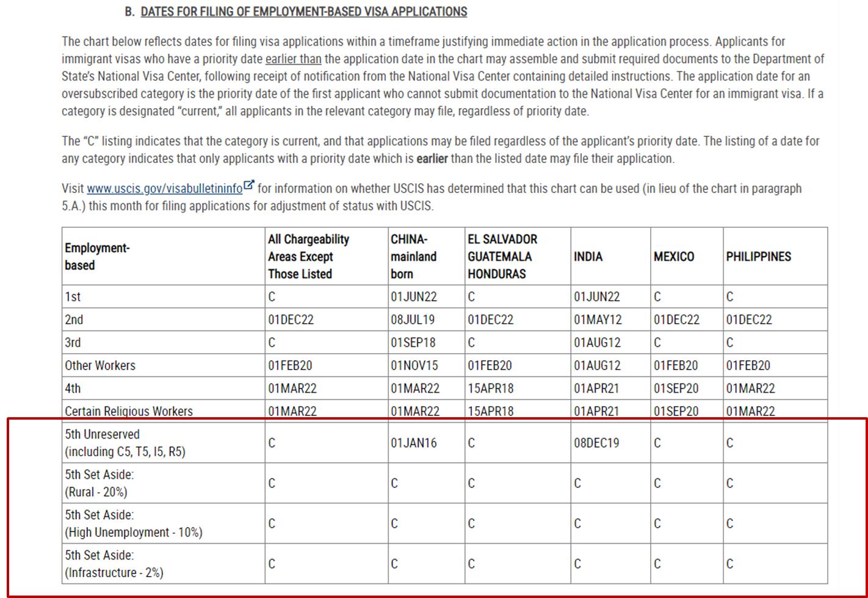Click the 01NOV15 Other Workers cell
The width and height of the screenshot is (868, 598).
click(414, 365)
